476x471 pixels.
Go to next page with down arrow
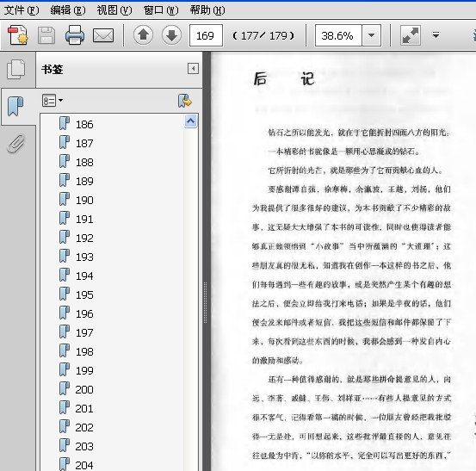[x=171, y=35]
